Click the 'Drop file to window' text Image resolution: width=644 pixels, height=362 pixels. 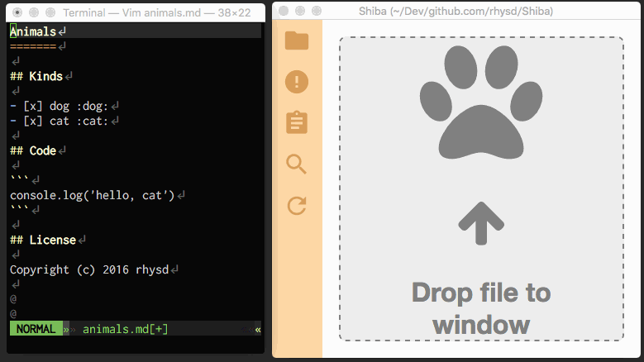click(481, 308)
